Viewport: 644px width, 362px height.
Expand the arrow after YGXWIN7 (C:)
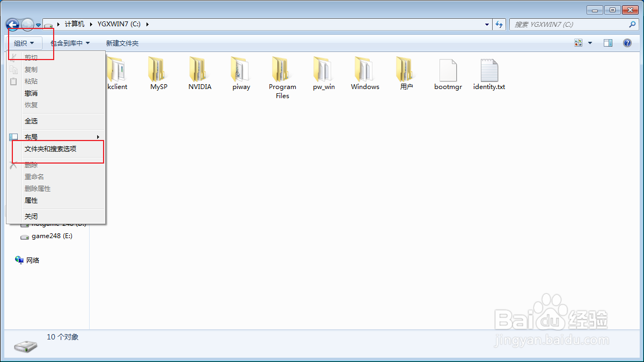pos(147,24)
